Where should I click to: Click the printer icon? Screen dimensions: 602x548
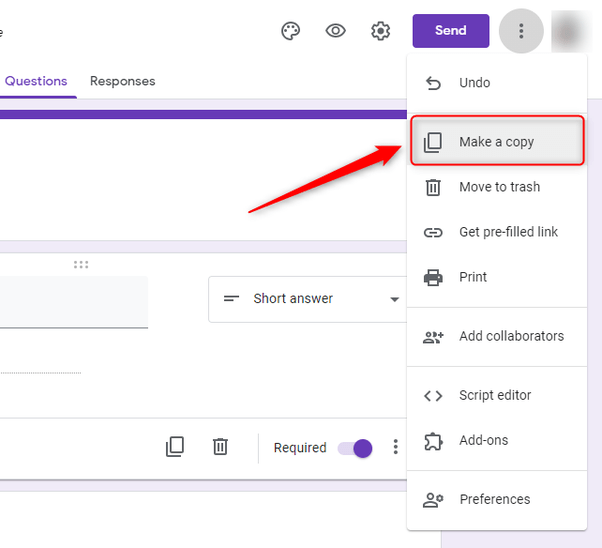[x=433, y=277]
